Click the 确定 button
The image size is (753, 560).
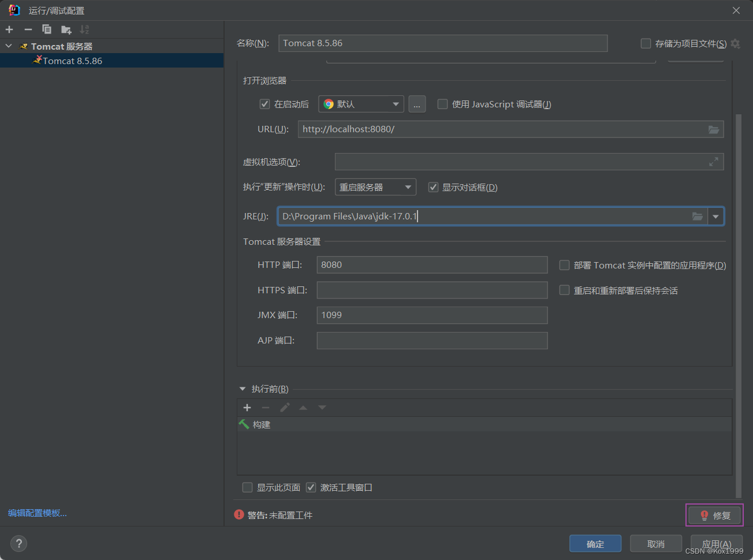[595, 544]
